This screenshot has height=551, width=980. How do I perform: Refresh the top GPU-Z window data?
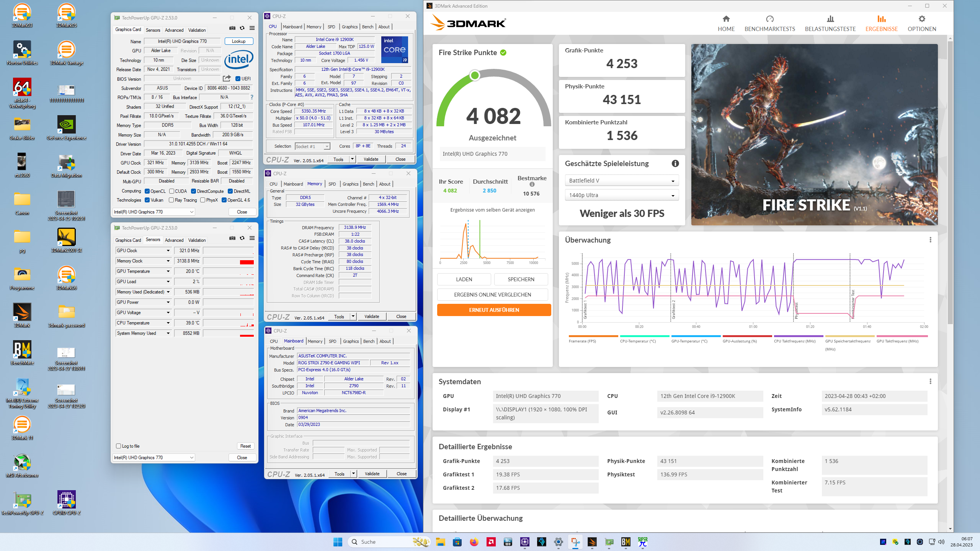(242, 28)
